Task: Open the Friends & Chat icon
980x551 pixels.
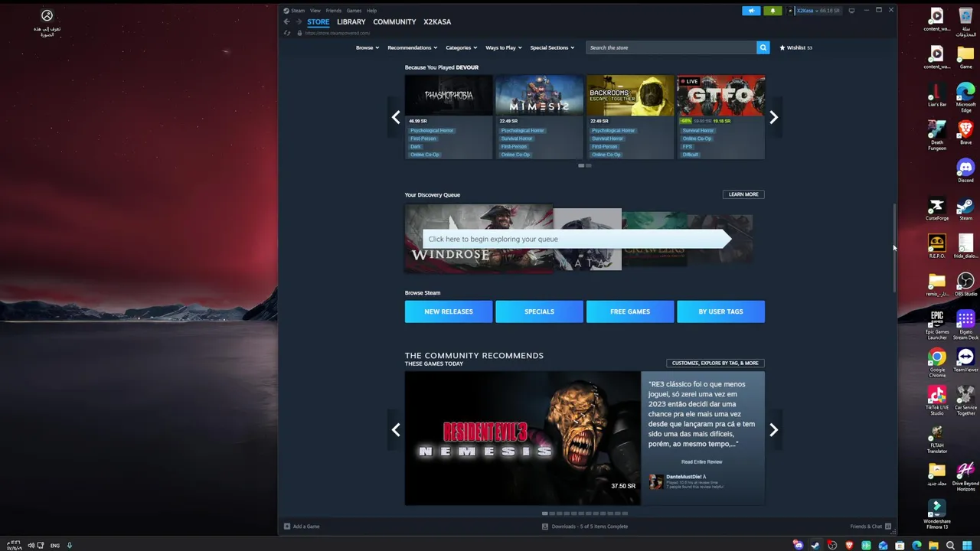Action: [887, 527]
